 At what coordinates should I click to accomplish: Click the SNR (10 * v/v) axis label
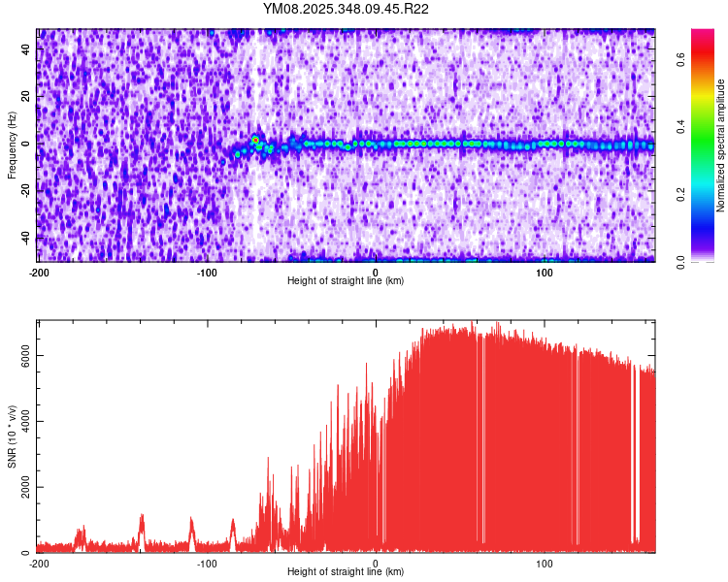pos(13,436)
